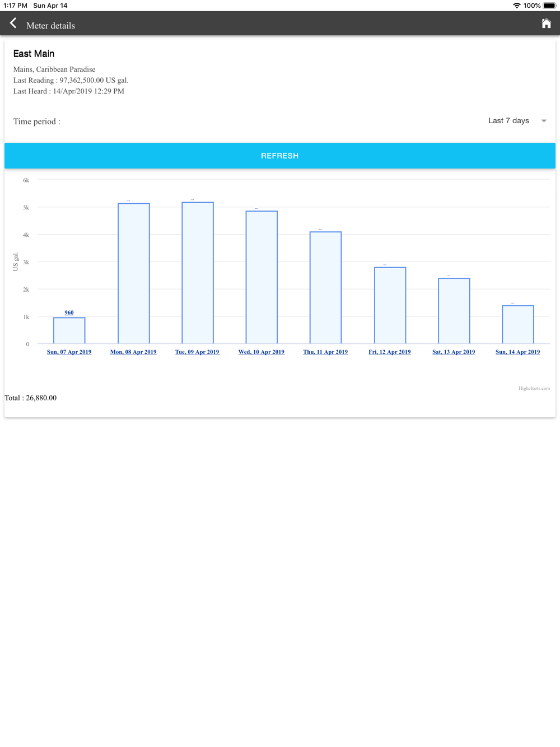Open Mon, 08 Apr 2019 date link
The image size is (560, 747).
[133, 352]
